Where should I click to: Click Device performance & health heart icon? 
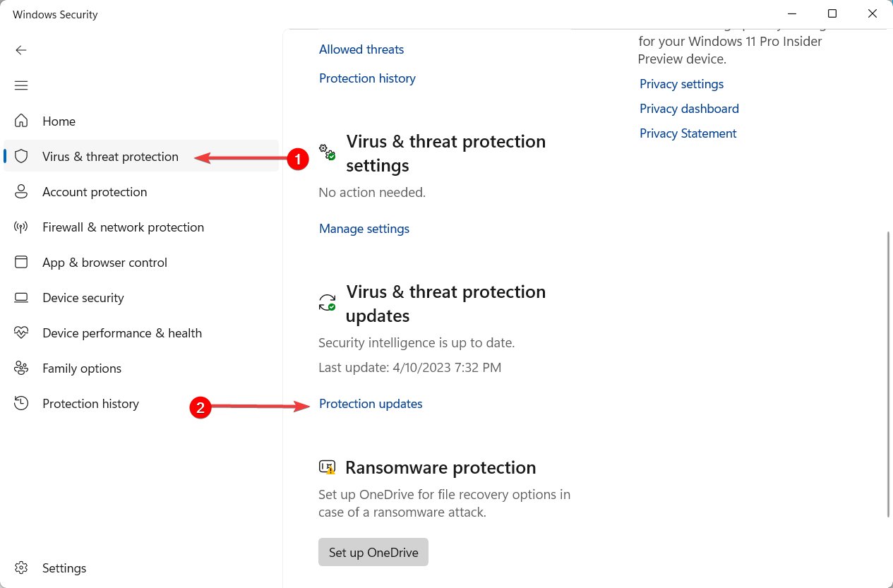[x=21, y=333]
